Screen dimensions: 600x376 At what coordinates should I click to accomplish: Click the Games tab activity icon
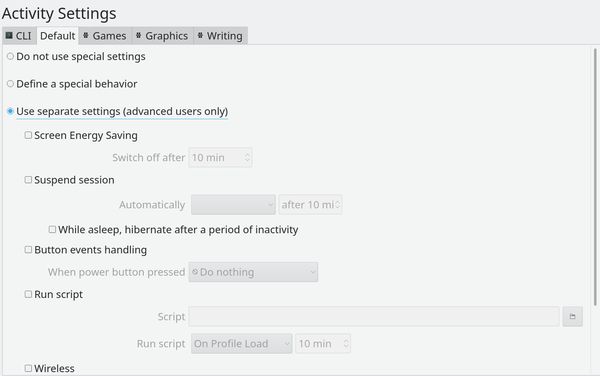pos(86,36)
